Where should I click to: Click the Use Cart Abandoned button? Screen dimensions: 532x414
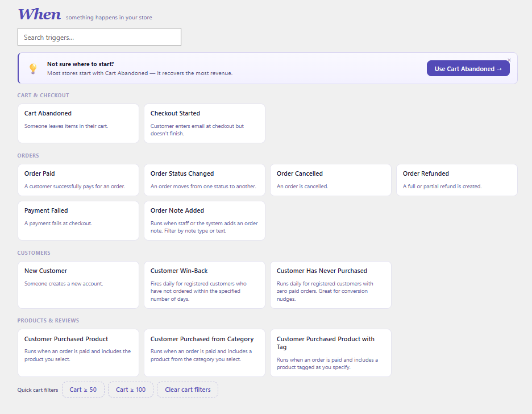pos(468,69)
